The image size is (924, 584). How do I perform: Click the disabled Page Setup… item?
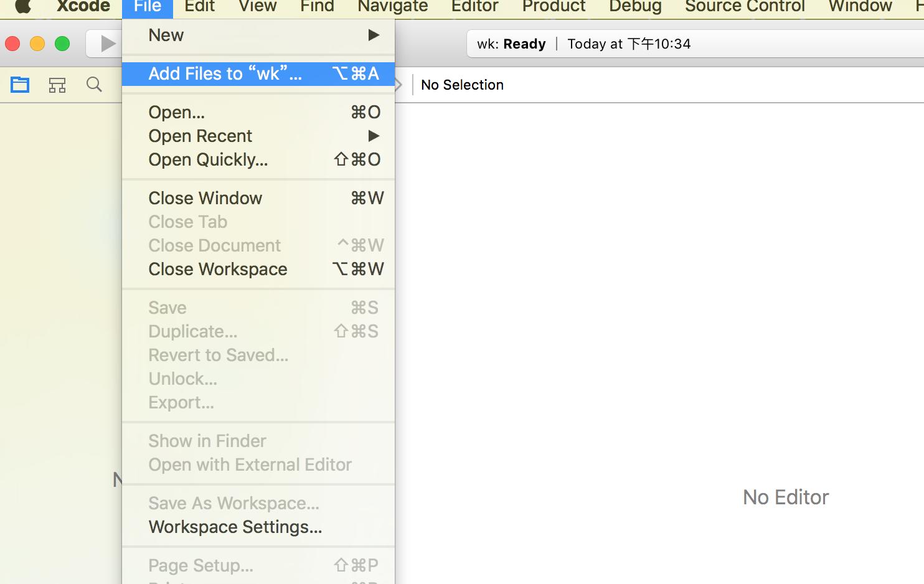click(258, 565)
